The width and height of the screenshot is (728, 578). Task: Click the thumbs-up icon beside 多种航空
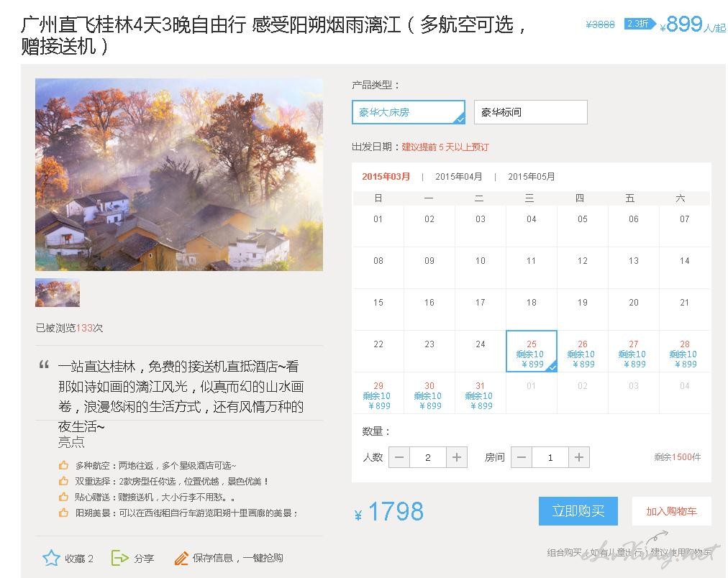tap(63, 465)
